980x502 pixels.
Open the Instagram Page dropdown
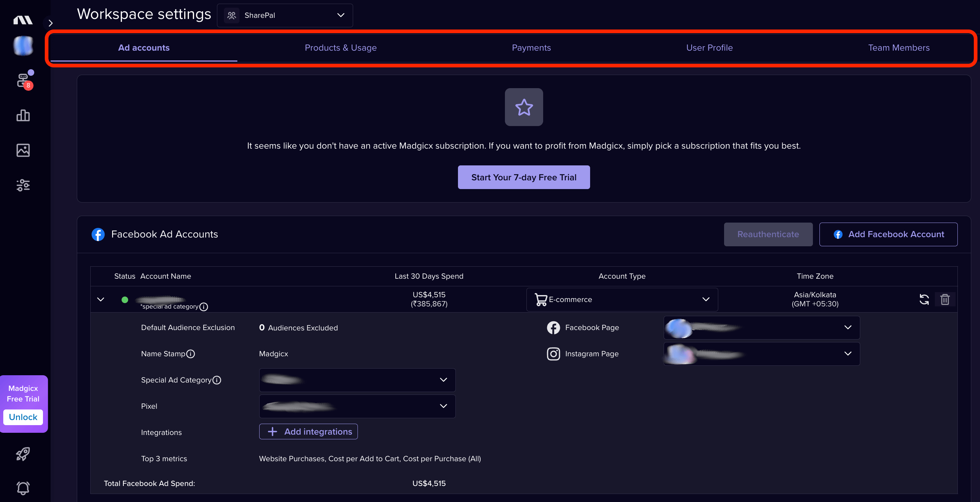[762, 354]
